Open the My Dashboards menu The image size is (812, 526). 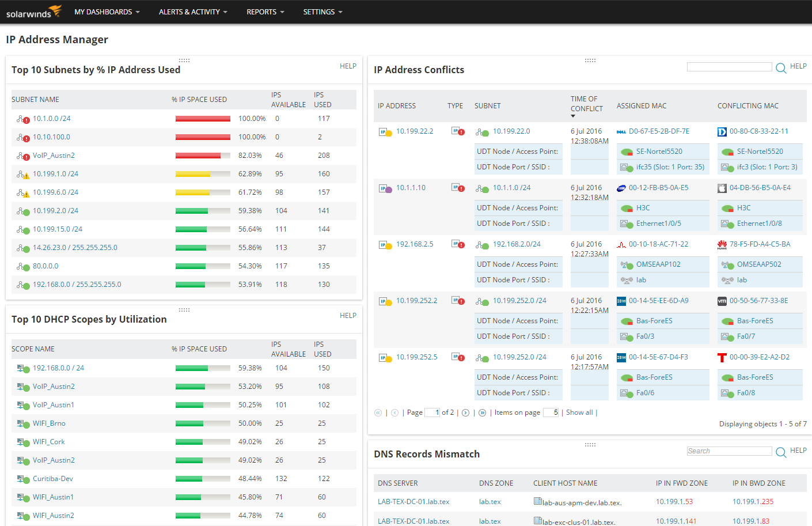click(107, 12)
